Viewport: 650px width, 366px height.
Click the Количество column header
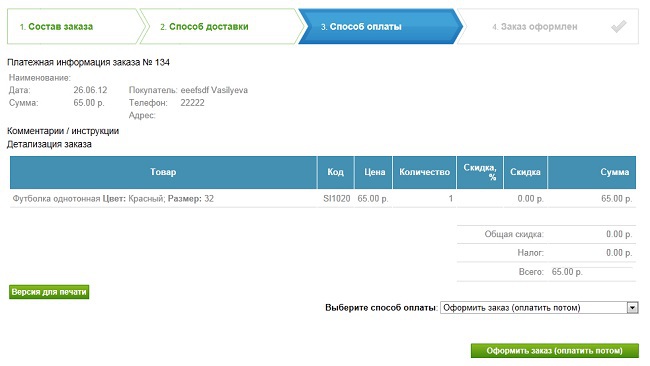tap(424, 172)
